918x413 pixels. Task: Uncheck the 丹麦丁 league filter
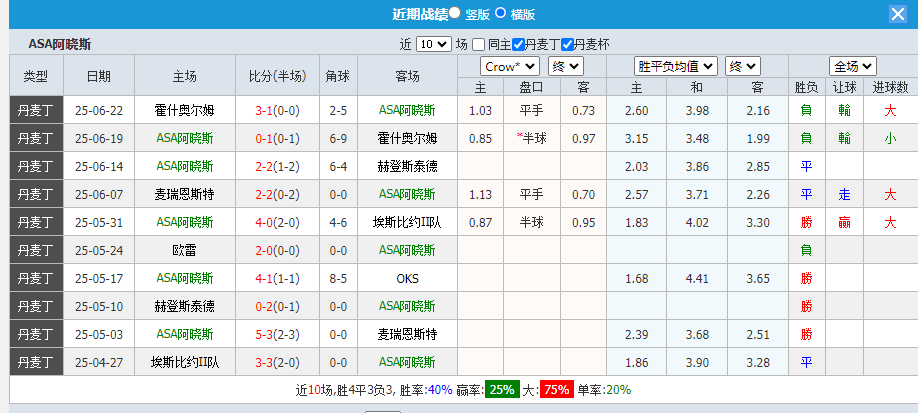tap(518, 45)
